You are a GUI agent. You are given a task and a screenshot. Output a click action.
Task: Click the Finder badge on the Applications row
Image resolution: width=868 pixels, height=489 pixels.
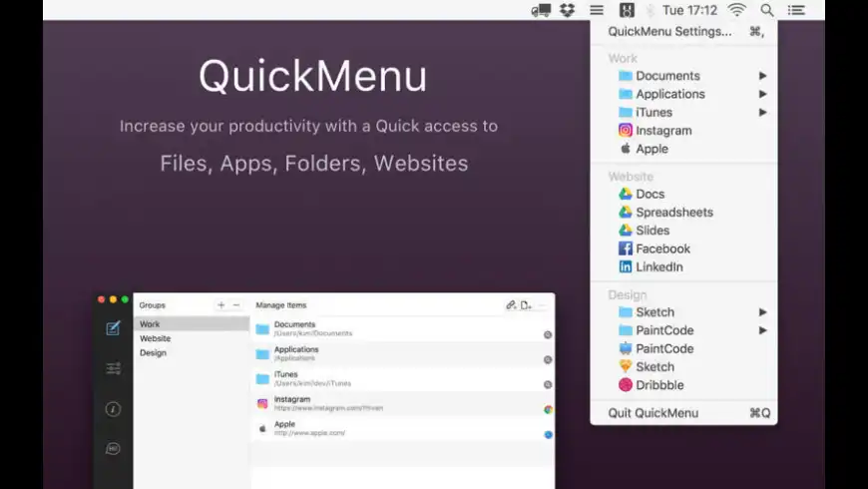tap(548, 360)
